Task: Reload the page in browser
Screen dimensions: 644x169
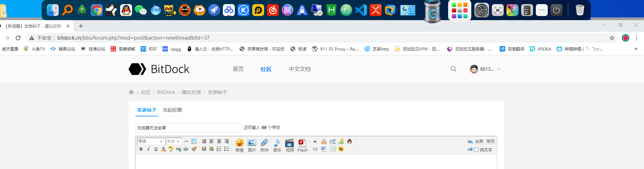Action: pos(18,38)
